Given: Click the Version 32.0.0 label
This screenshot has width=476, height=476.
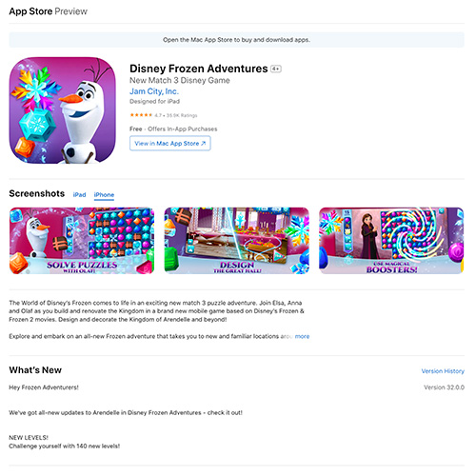Looking at the screenshot, I should pos(444,387).
